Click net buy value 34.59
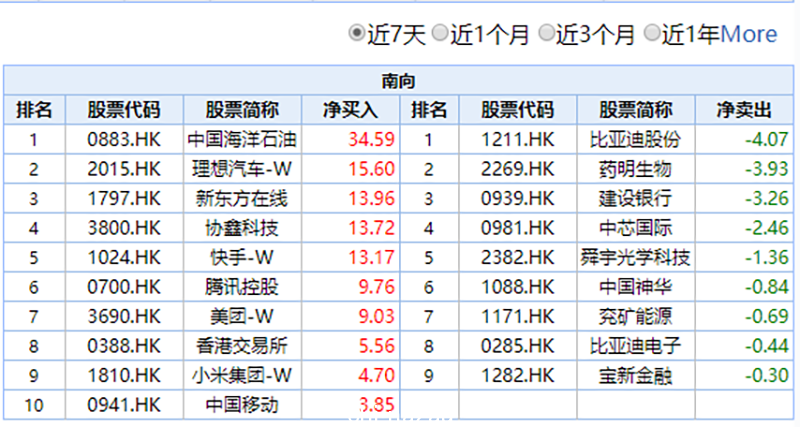 pos(371,139)
